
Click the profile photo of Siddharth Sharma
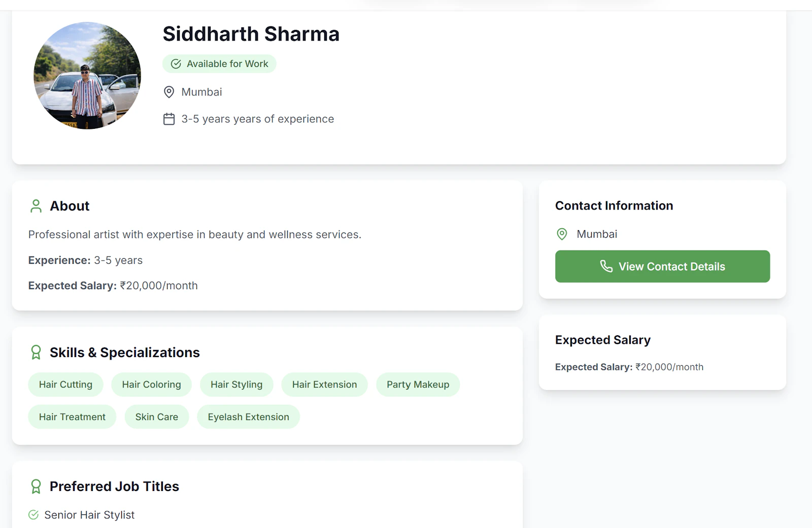87,76
